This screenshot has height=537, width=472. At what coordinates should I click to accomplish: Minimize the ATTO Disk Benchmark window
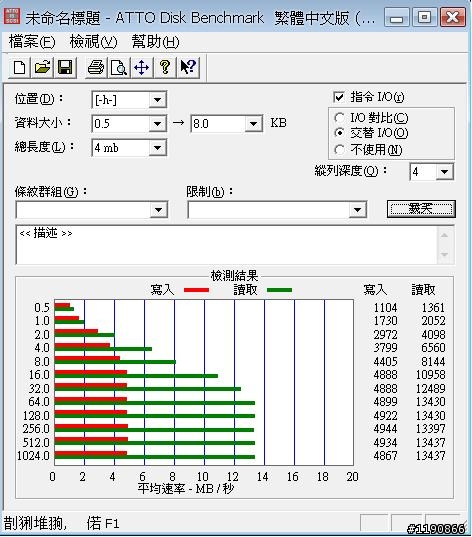pyautogui.click(x=397, y=17)
